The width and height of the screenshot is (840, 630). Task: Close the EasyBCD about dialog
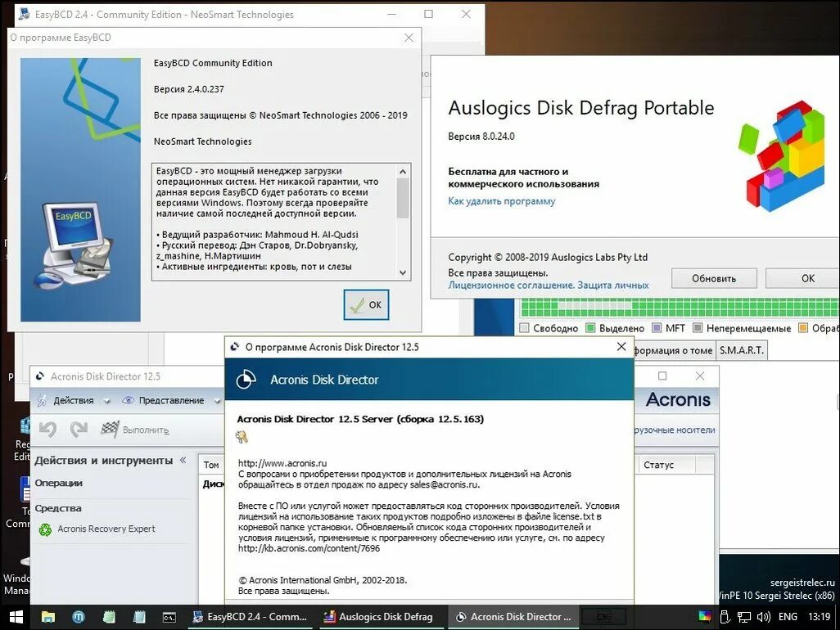point(409,38)
